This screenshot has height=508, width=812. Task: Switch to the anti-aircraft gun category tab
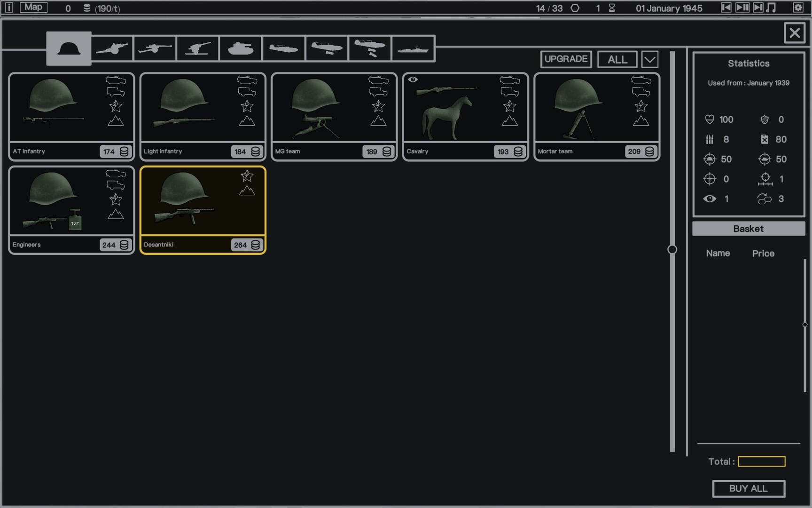(x=197, y=48)
